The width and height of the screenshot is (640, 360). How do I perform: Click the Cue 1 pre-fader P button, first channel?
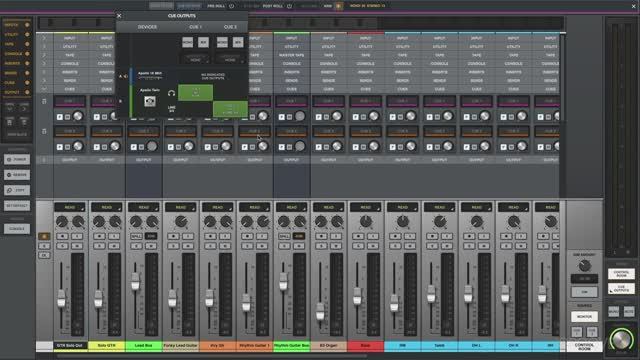[60, 117]
